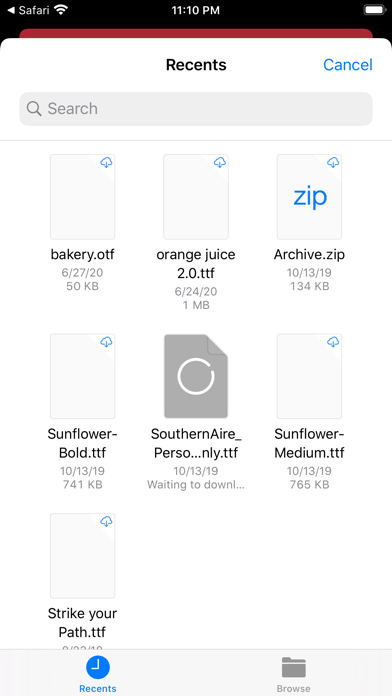Tap cloud download icon on Sunflower-Bold.ttf
The height and width of the screenshot is (696, 392).
[x=107, y=342]
